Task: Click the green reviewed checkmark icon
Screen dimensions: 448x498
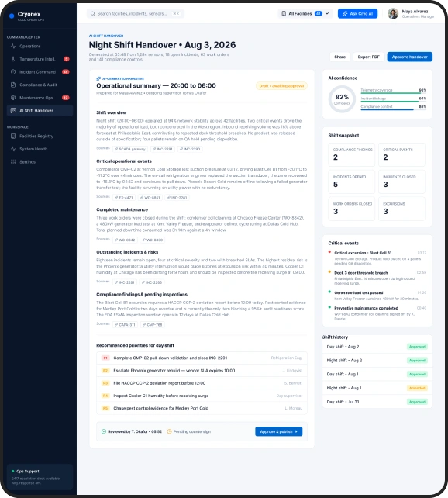Action: tap(103, 431)
